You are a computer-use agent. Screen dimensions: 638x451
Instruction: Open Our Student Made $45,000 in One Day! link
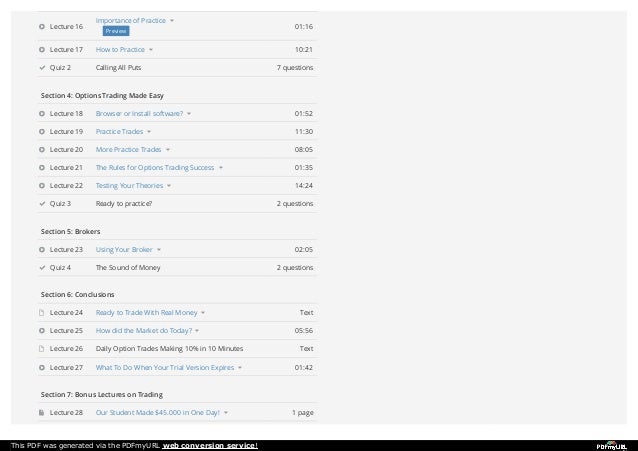click(157, 412)
